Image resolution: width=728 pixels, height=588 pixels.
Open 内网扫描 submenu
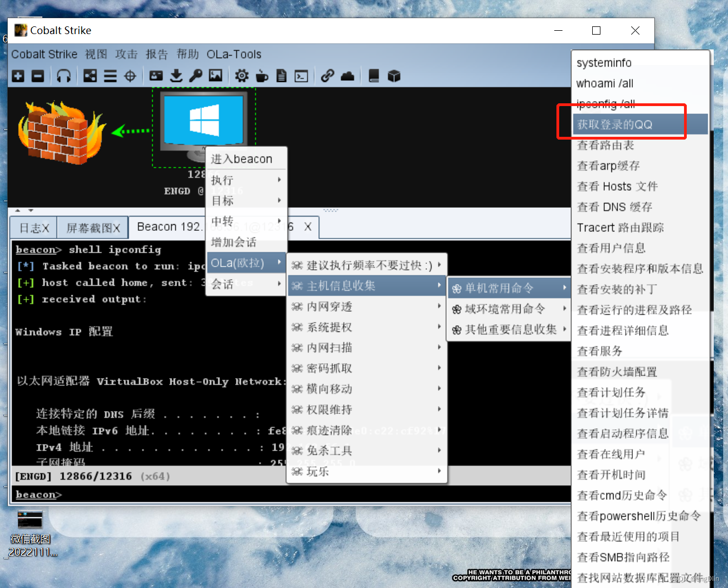[x=367, y=347]
